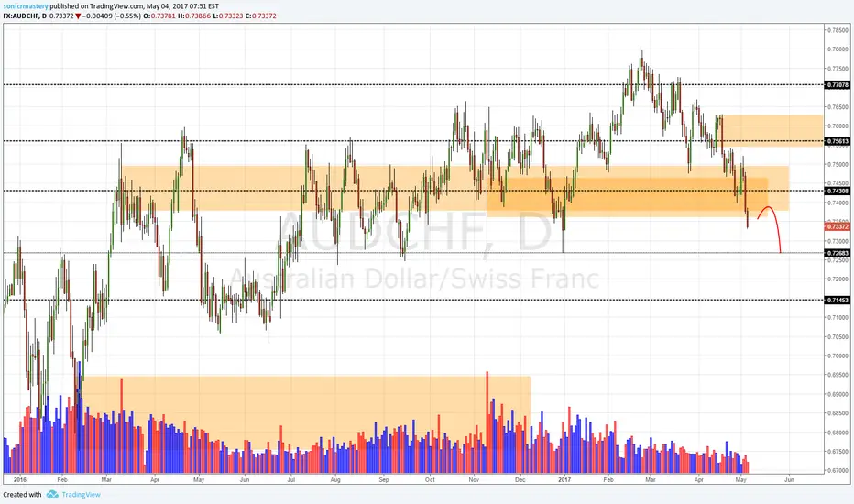This screenshot has width=854, height=504.
Task: Click the 0.74000 value on price axis
Action: (x=838, y=203)
